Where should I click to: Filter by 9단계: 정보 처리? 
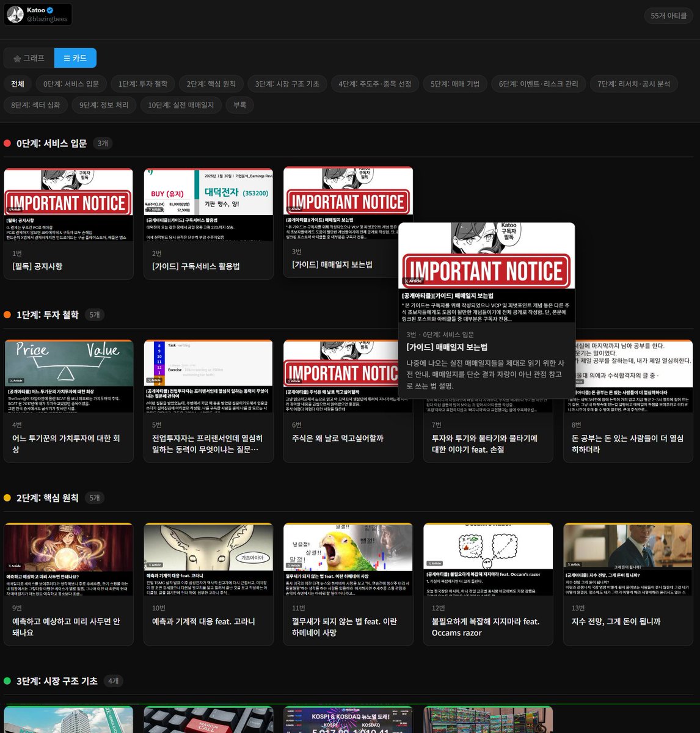(x=104, y=105)
